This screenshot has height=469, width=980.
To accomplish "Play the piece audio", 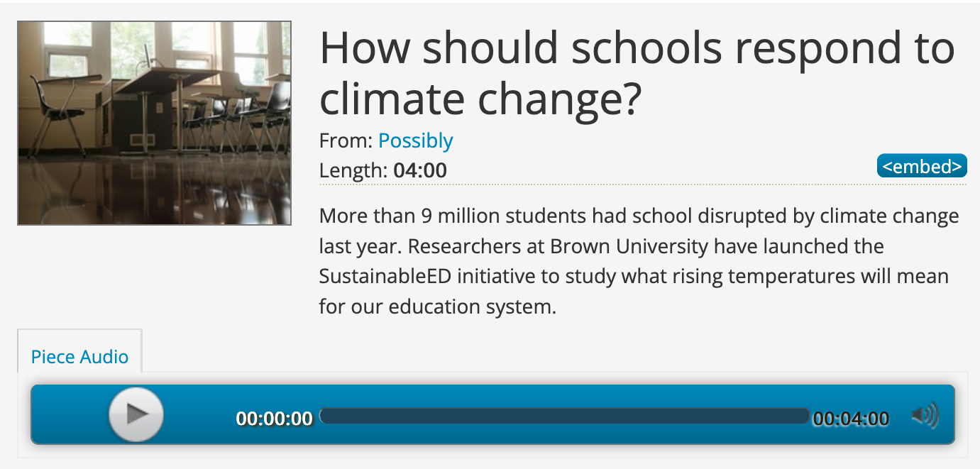I will (136, 414).
